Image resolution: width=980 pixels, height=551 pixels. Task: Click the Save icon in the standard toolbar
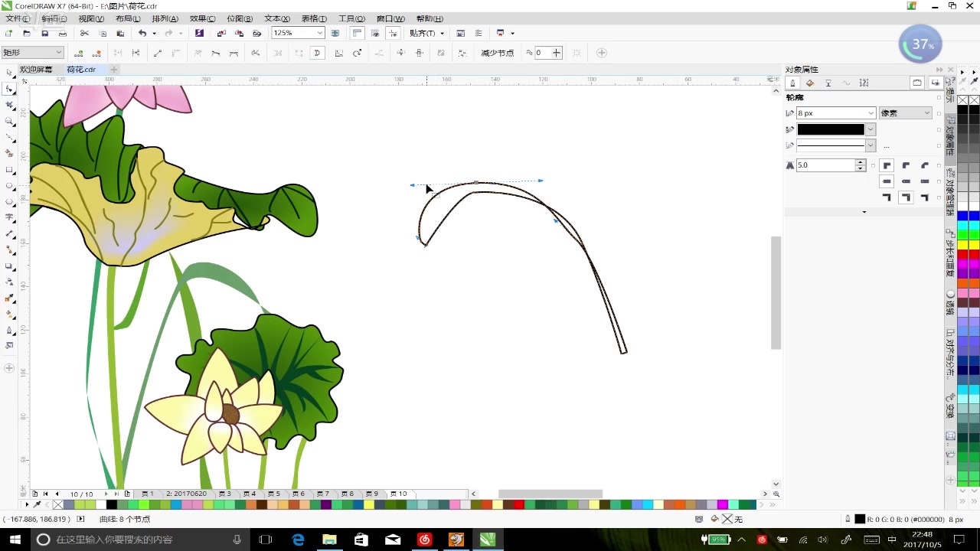click(44, 34)
